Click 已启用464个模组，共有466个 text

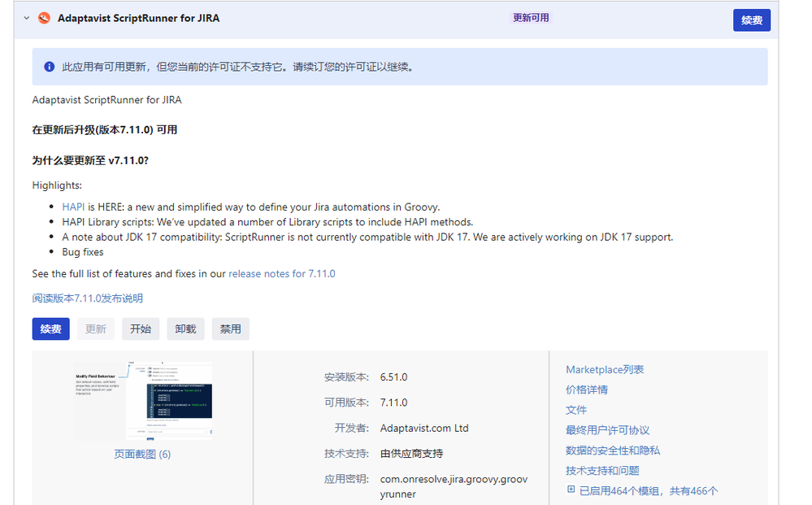[x=649, y=491]
